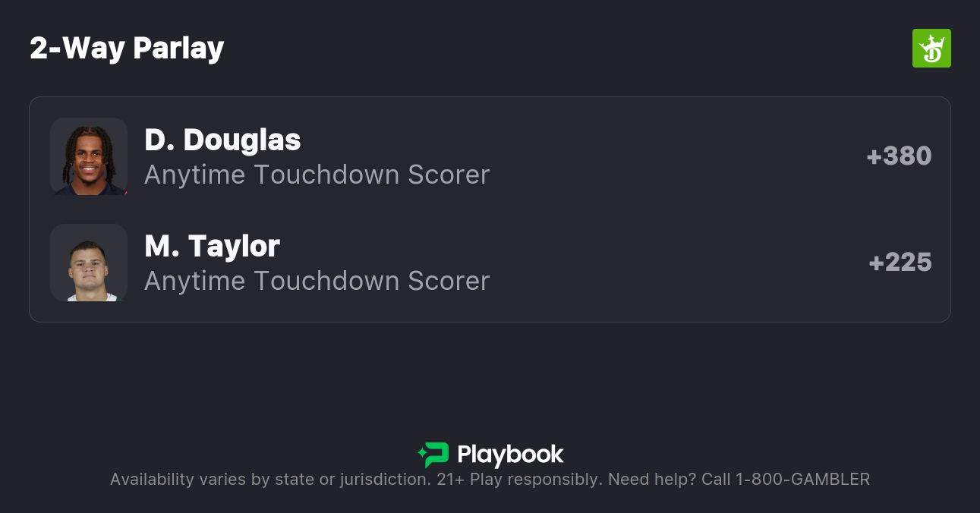Click the +225 odds value

(x=900, y=263)
